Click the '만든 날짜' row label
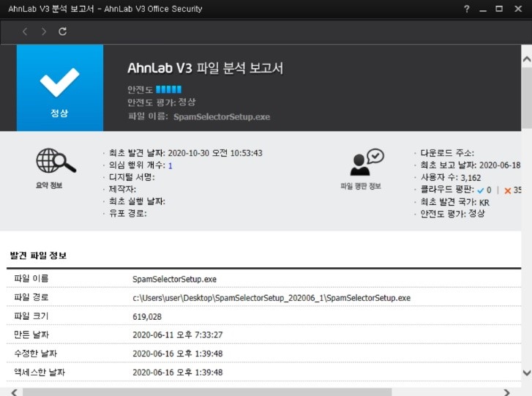532x396 pixels. (31, 335)
